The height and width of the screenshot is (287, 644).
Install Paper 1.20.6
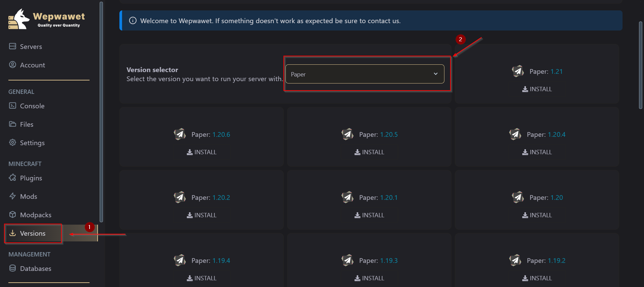202,152
